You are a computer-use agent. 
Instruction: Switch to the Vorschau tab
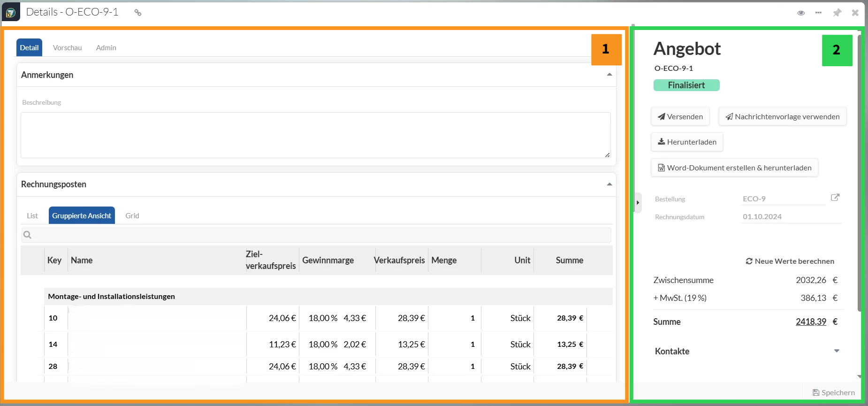pos(67,48)
